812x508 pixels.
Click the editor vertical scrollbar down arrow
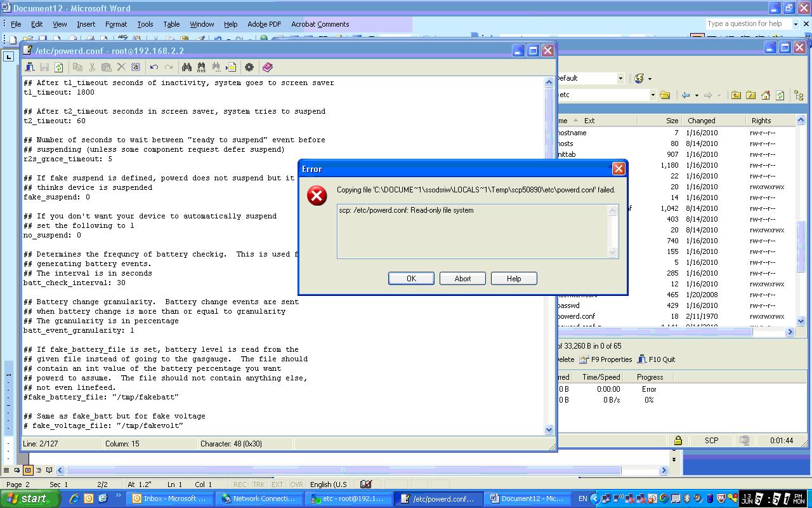click(549, 430)
